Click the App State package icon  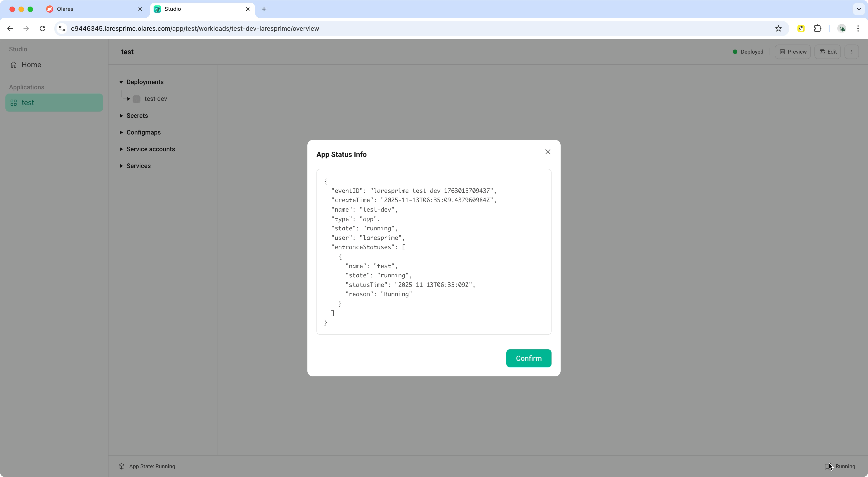[122, 466]
